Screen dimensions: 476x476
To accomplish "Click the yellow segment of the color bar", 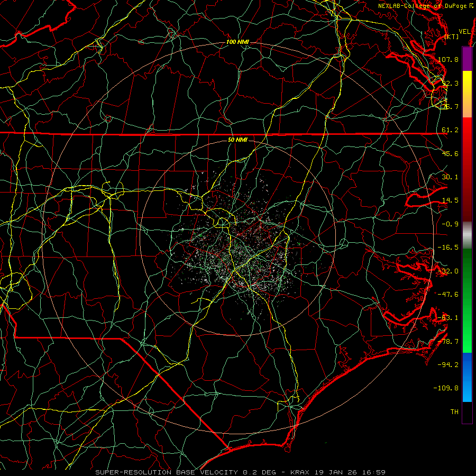I will pos(467,82).
